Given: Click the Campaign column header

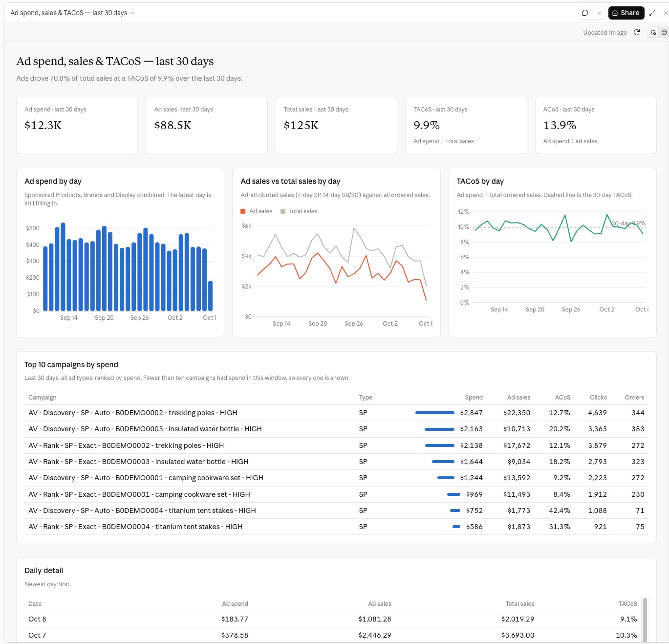Looking at the screenshot, I should pyautogui.click(x=43, y=398).
